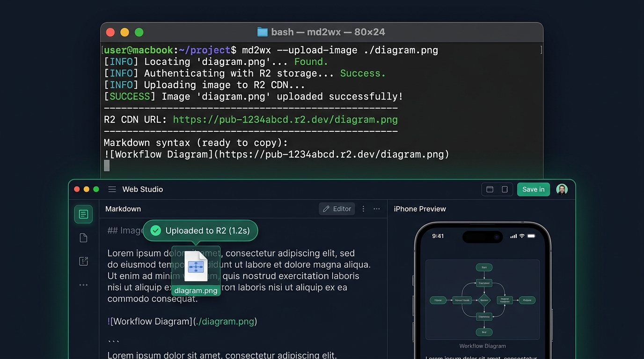Open the R2 CDN URL link in terminal
Screen dimensions: 644x359
tap(285, 120)
